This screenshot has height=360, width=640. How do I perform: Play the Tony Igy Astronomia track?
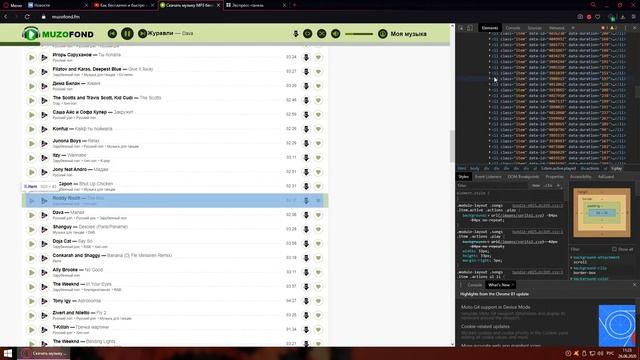[31, 301]
